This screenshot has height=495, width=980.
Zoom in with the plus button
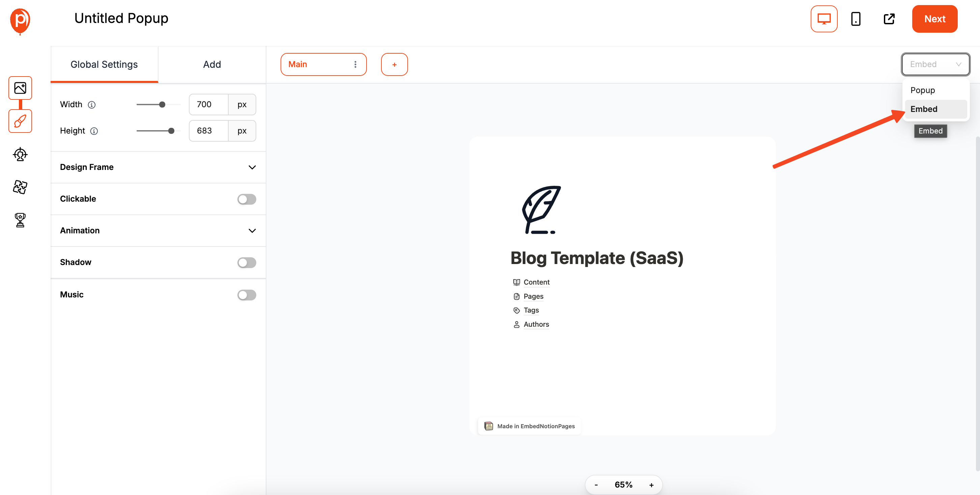point(651,485)
